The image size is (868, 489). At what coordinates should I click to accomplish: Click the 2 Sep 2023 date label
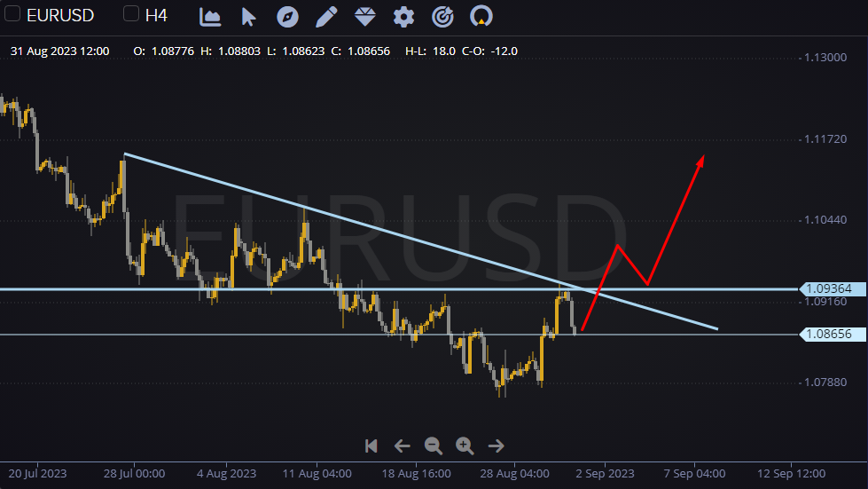click(x=605, y=474)
